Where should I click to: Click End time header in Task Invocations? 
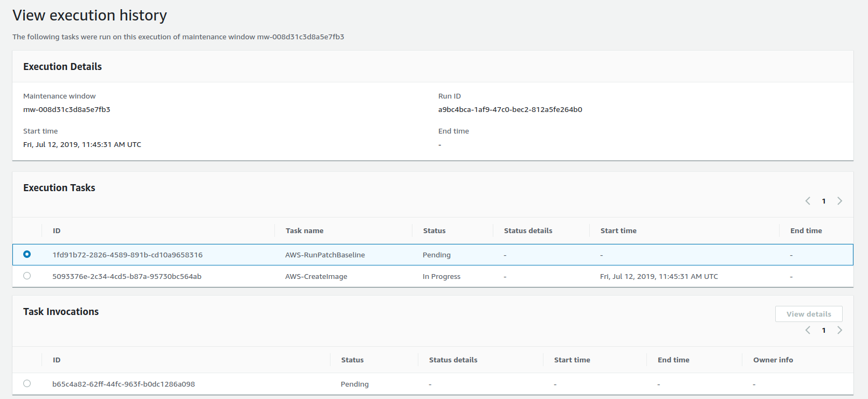click(673, 360)
